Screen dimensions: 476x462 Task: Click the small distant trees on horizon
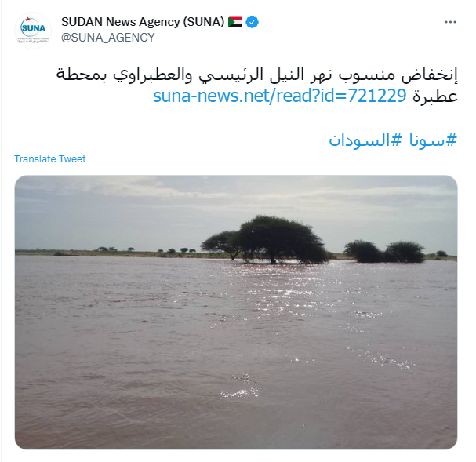[x=146, y=249]
